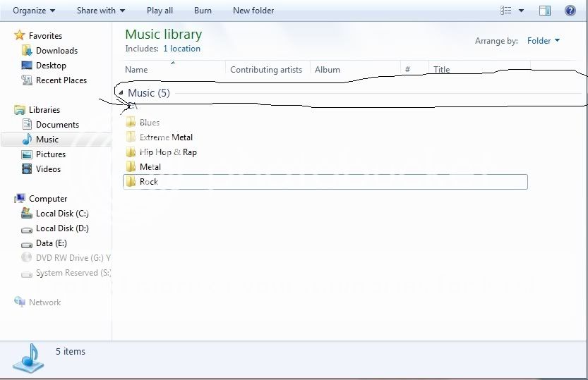Screen dimensions: 588x380
Task: Click the Local Disk (D:) drive icon
Action: [x=27, y=230]
